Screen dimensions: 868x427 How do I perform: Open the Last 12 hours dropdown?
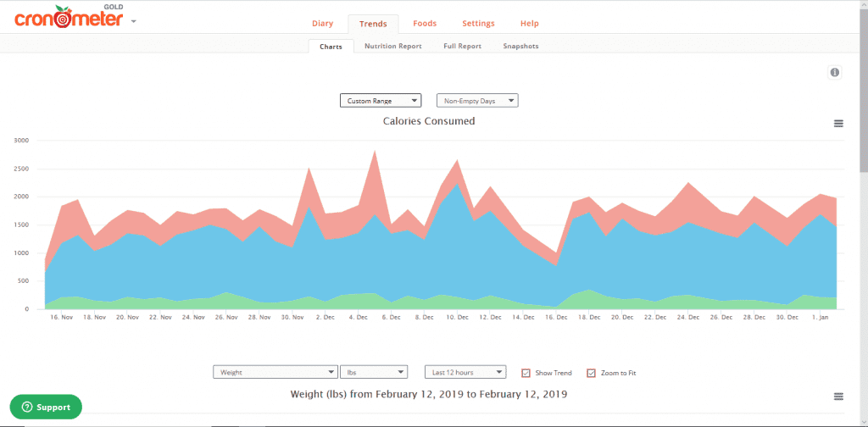465,372
